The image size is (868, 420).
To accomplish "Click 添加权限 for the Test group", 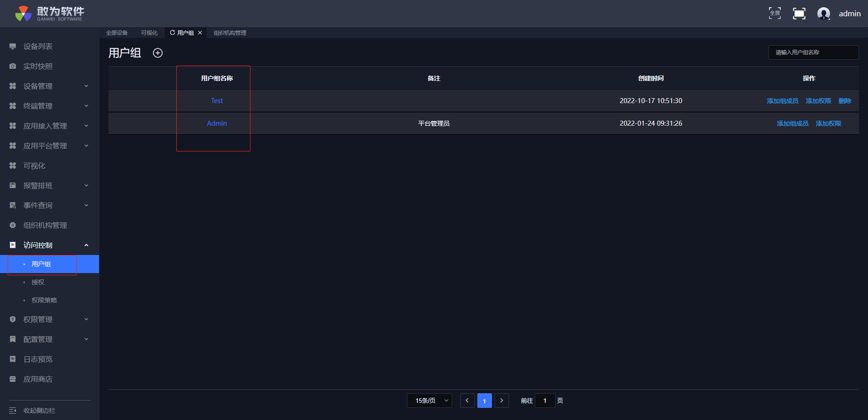I will coord(819,101).
